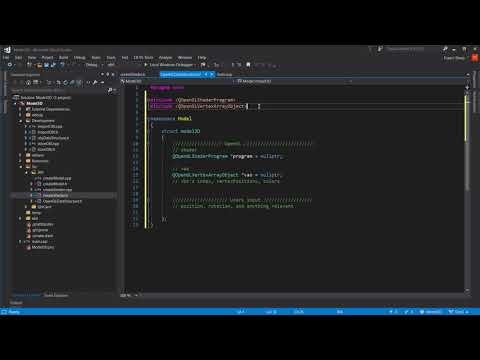Select main.cpp in Solution Explorer

pos(40,241)
